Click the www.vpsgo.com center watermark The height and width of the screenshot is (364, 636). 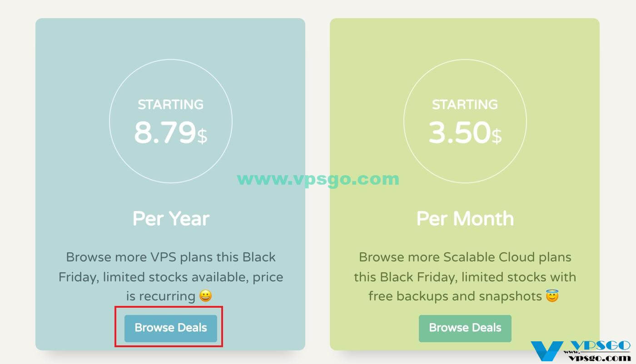pos(318,179)
